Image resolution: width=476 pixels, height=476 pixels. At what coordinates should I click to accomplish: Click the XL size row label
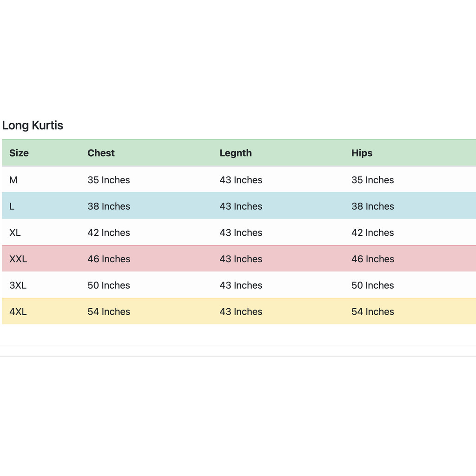(x=15, y=232)
